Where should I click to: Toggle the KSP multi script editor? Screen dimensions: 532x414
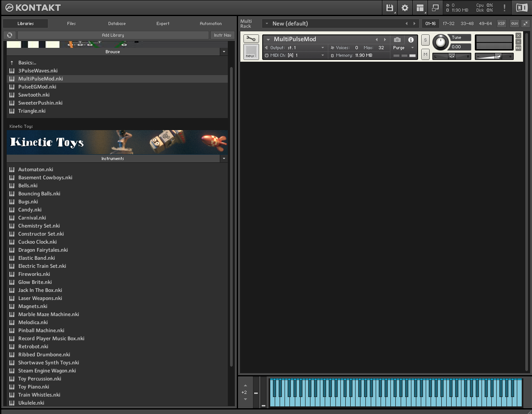tap(502, 23)
